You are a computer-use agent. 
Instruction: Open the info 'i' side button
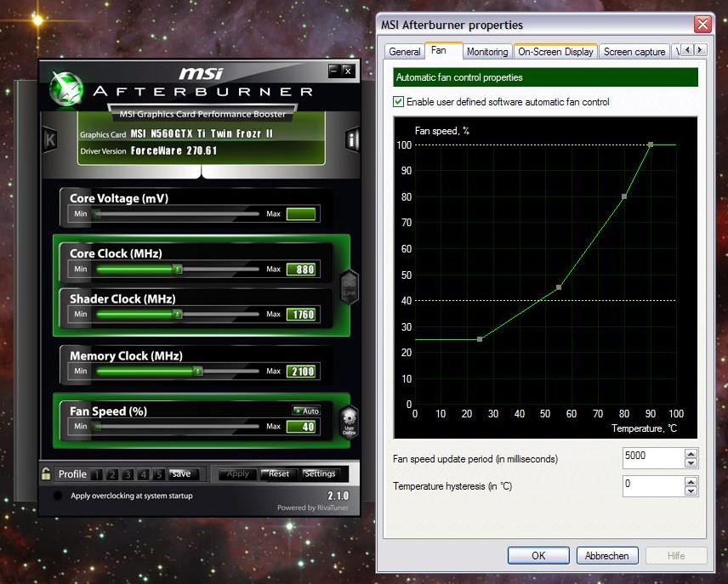pos(352,139)
